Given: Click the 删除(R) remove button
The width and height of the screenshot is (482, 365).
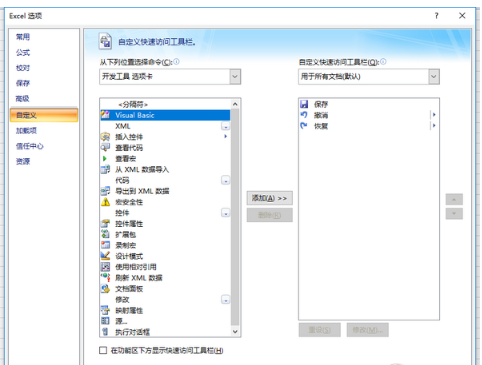Looking at the screenshot, I should (x=270, y=215).
